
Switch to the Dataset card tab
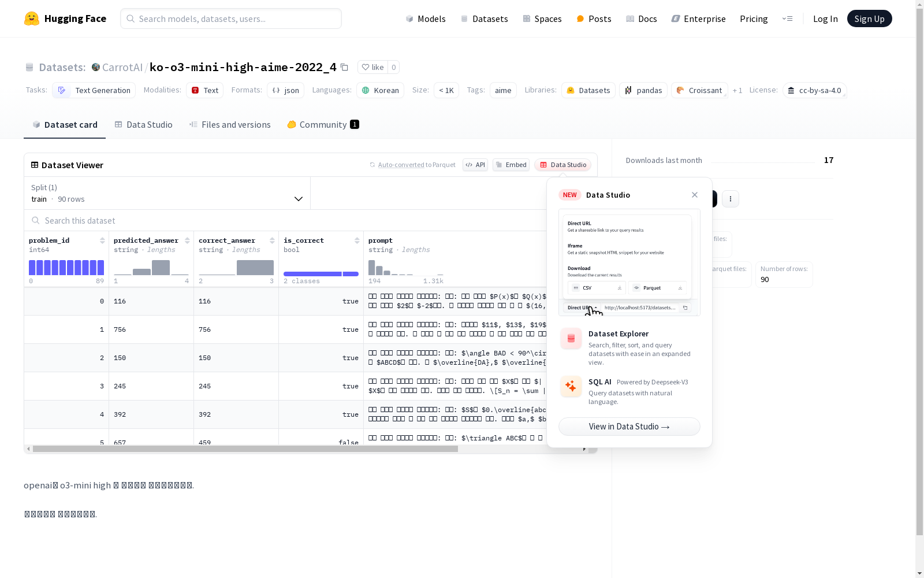point(65,124)
